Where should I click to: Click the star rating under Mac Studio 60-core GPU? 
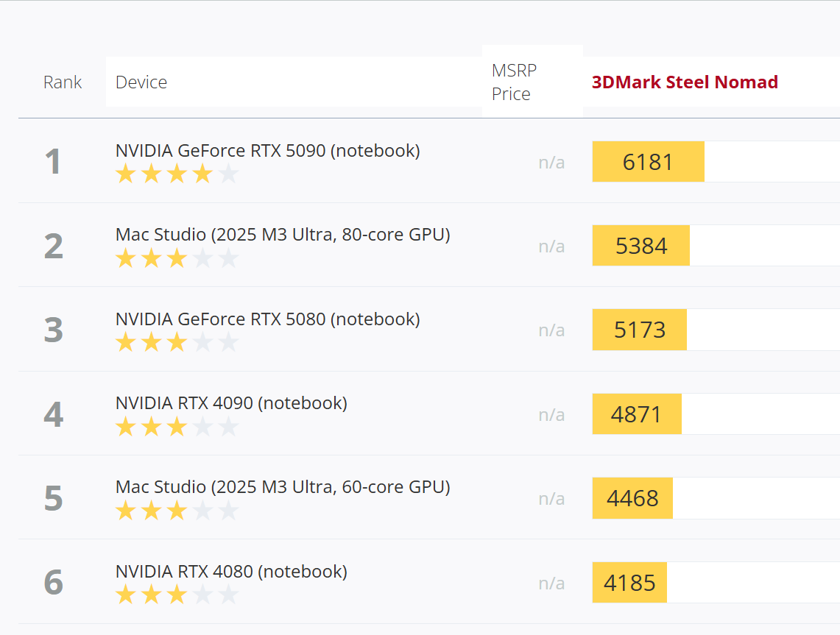tap(177, 511)
